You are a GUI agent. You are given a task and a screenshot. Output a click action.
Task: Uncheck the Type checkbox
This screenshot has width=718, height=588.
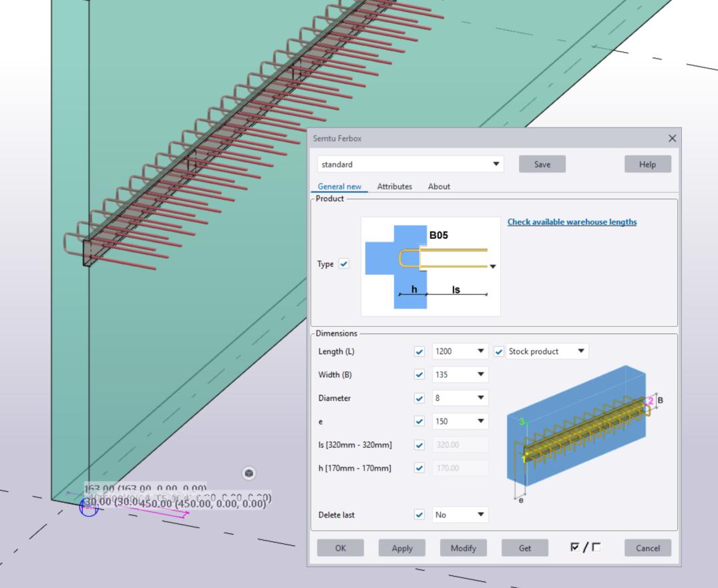point(343,264)
